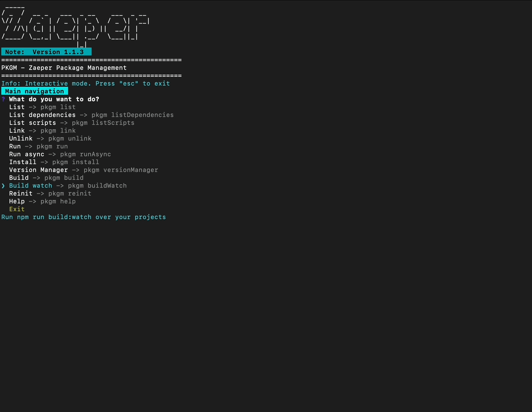Click the highlighted Build watch entry
This screenshot has height=412, width=532.
pos(31,185)
